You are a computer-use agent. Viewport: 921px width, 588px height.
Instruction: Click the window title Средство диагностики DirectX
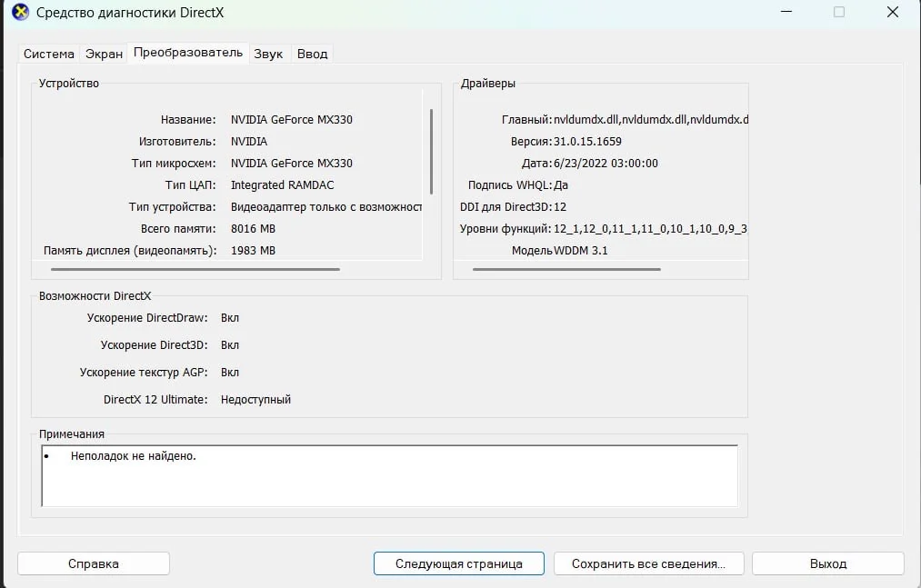click(130, 13)
